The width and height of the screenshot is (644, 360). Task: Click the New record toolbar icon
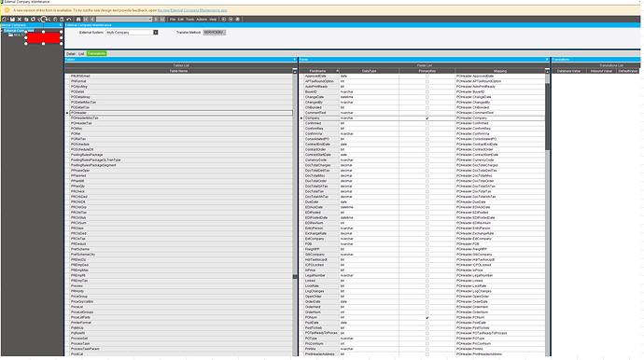coord(4,20)
